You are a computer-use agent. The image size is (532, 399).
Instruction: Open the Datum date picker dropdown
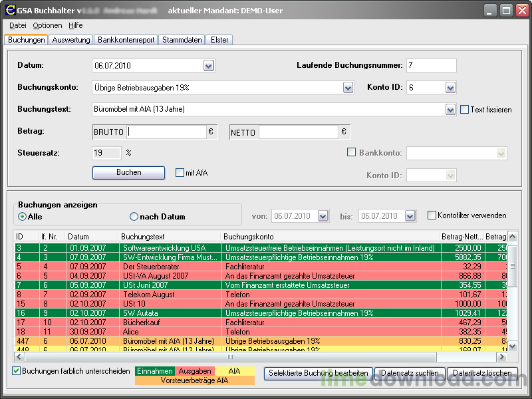click(x=208, y=65)
